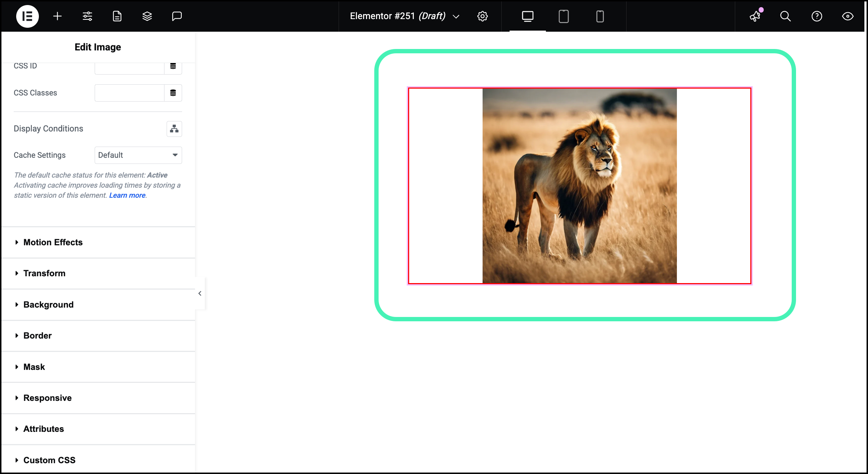The image size is (868, 474).
Task: Open the What's New megaphone icon
Action: click(755, 16)
